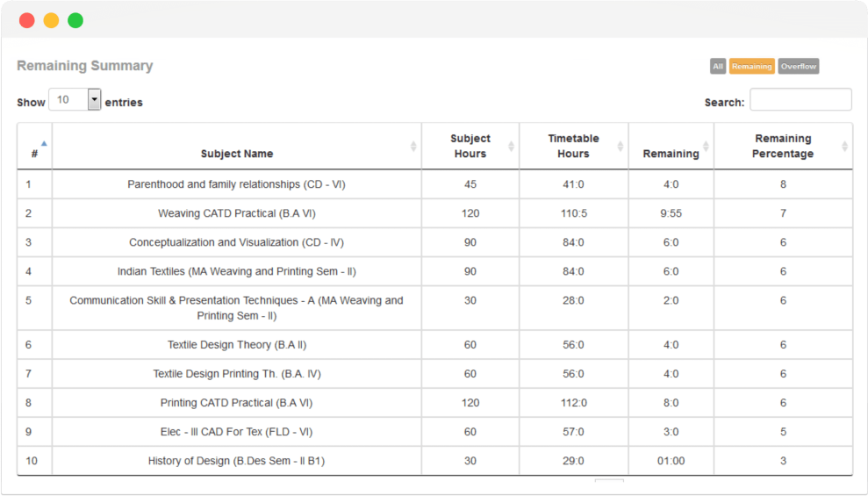Sort by Remaining column header
The image size is (868, 496).
click(671, 147)
